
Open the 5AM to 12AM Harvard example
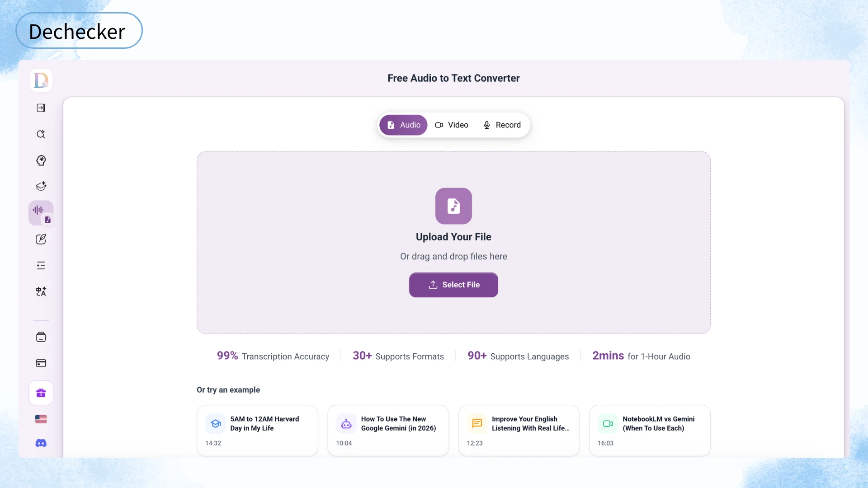(257, 431)
